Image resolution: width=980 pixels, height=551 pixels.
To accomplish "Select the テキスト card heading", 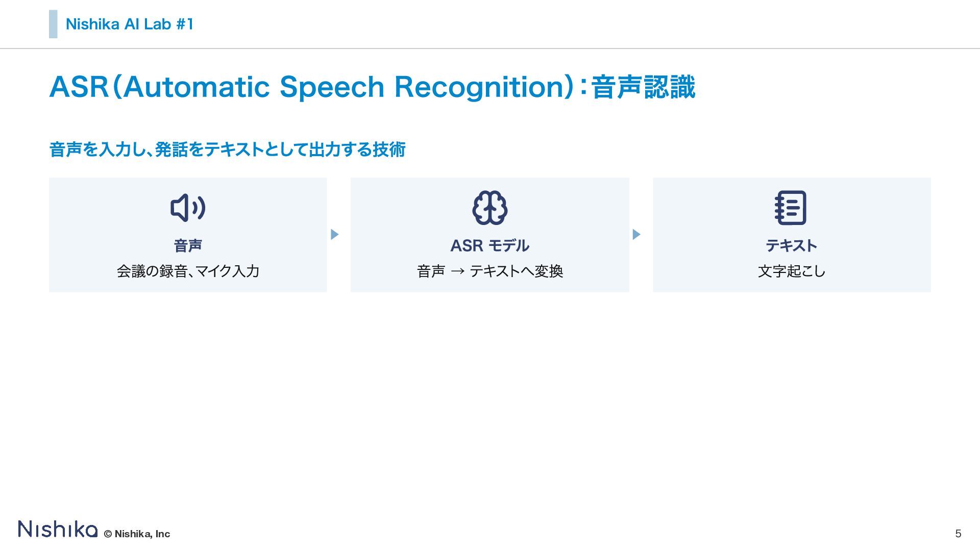I will [792, 246].
